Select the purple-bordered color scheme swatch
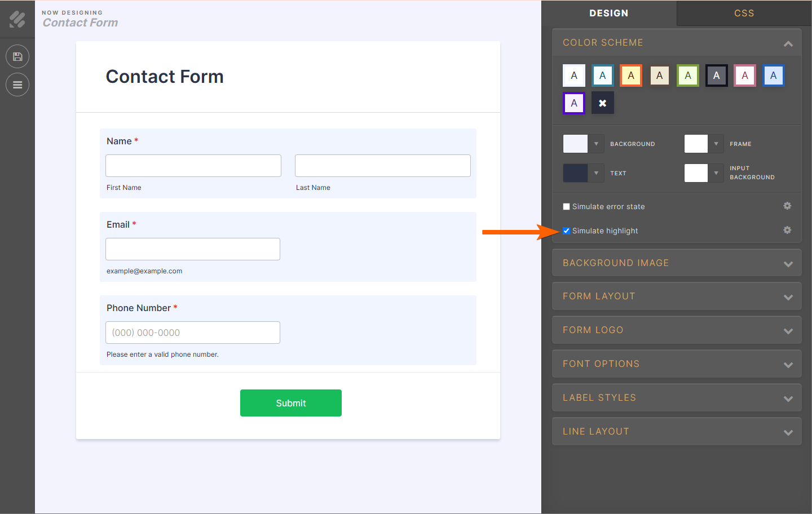Viewport: 812px width, 514px height. pos(574,103)
